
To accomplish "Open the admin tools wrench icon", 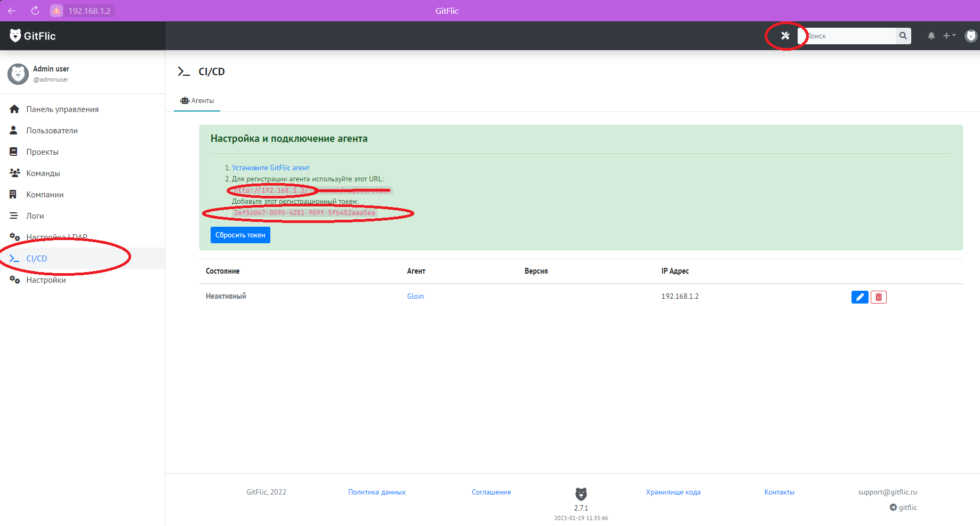I will coord(785,36).
